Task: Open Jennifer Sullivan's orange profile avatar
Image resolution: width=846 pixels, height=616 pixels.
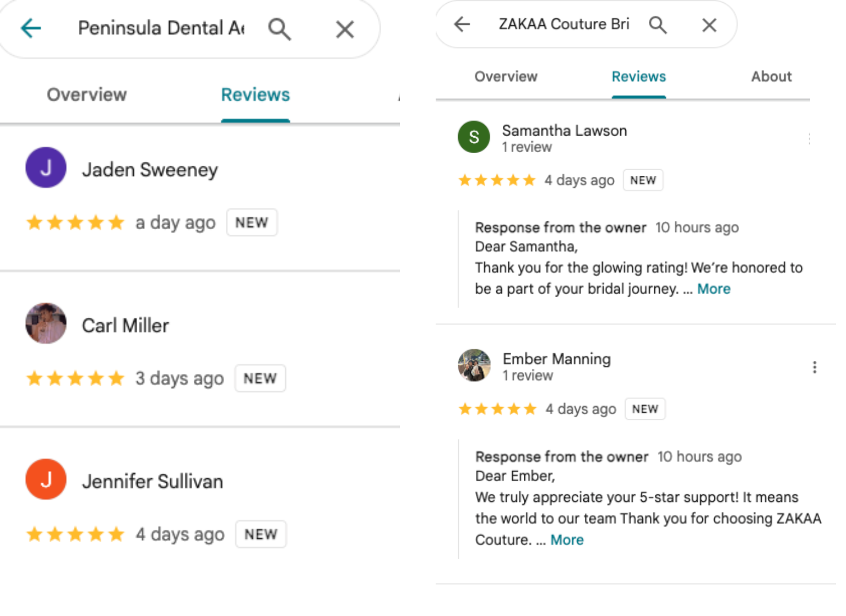Action: (46, 479)
